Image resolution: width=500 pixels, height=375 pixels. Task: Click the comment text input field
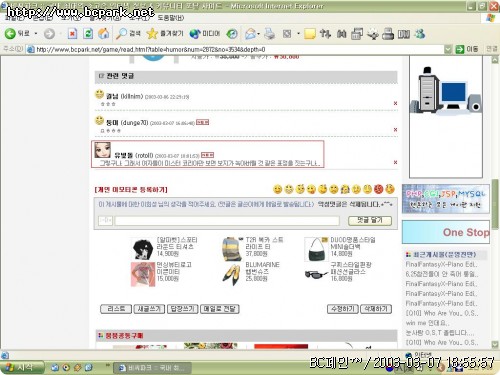point(227,220)
